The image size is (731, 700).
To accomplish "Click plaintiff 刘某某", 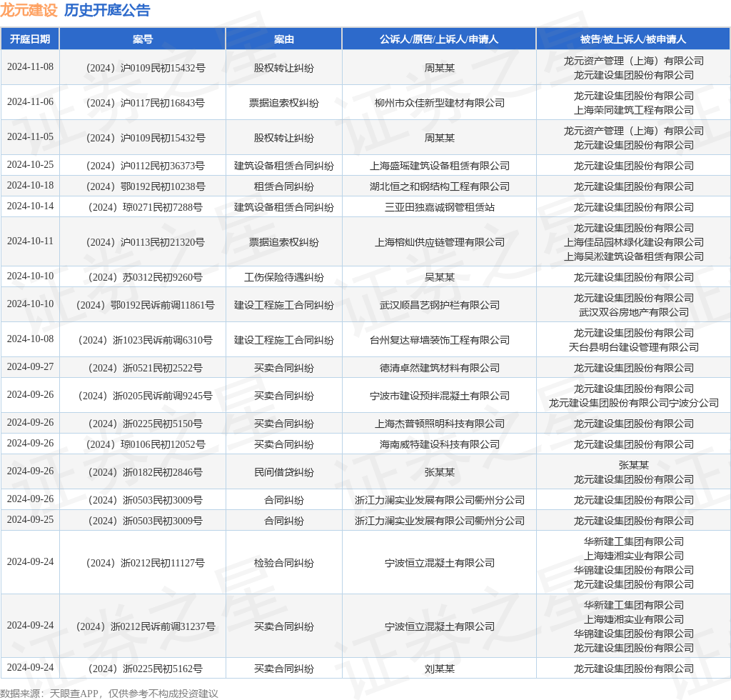I will pos(440,669).
